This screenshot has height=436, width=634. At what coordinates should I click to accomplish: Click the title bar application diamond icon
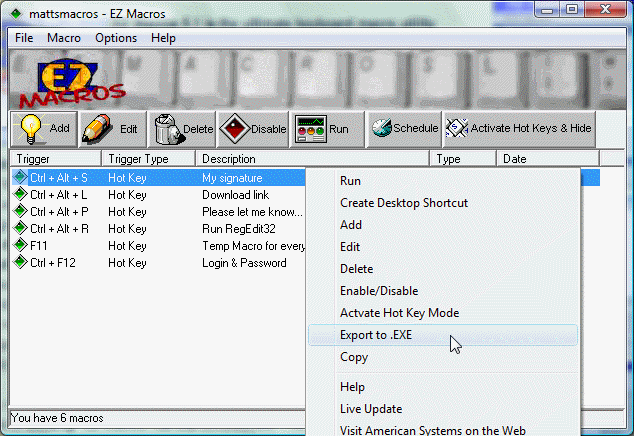pos(16,14)
